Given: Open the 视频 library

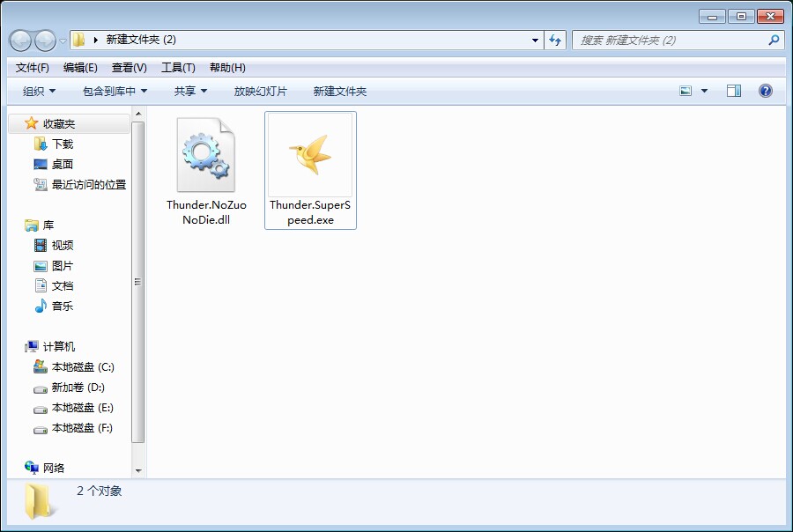Looking at the screenshot, I should click(63, 245).
